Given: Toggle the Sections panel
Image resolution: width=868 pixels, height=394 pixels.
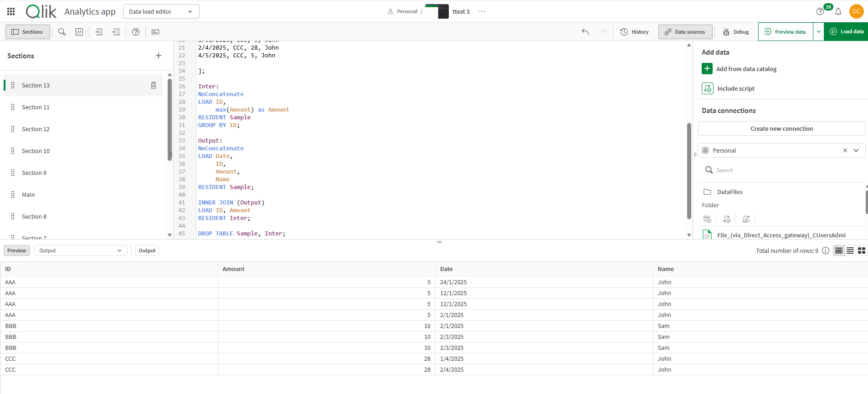Looking at the screenshot, I should point(27,32).
